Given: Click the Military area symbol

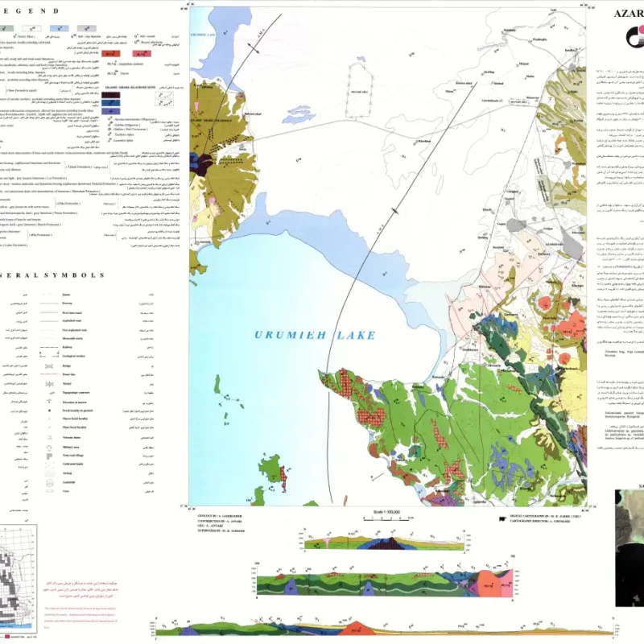Looking at the screenshot, I should point(49,448).
